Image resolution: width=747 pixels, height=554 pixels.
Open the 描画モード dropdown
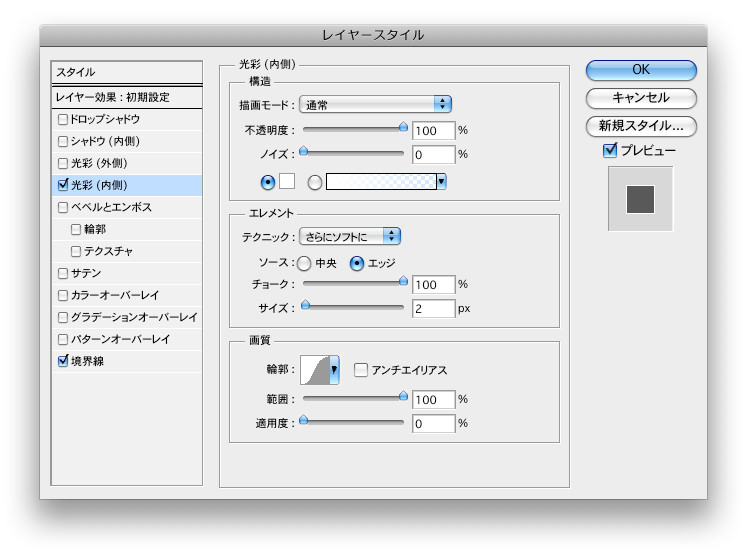(375, 104)
